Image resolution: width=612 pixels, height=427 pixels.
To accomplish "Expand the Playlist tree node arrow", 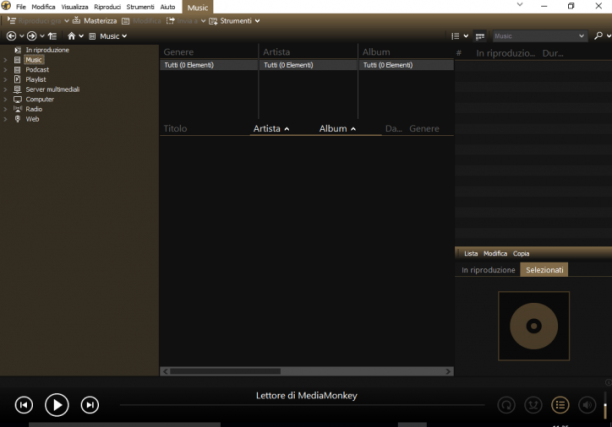I will tap(5, 79).
